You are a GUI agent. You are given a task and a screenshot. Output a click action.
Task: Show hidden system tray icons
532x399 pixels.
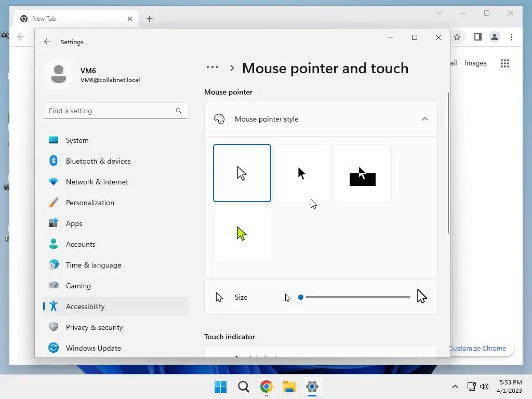click(x=455, y=387)
